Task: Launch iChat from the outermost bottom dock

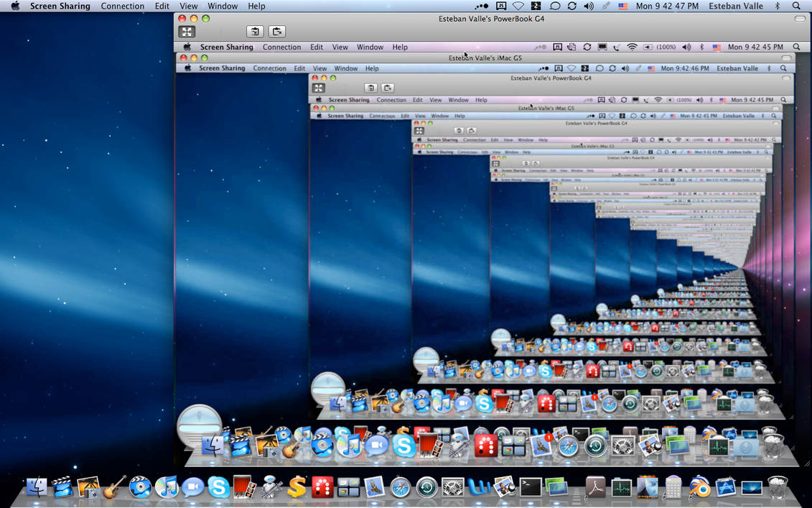Action: (x=192, y=487)
